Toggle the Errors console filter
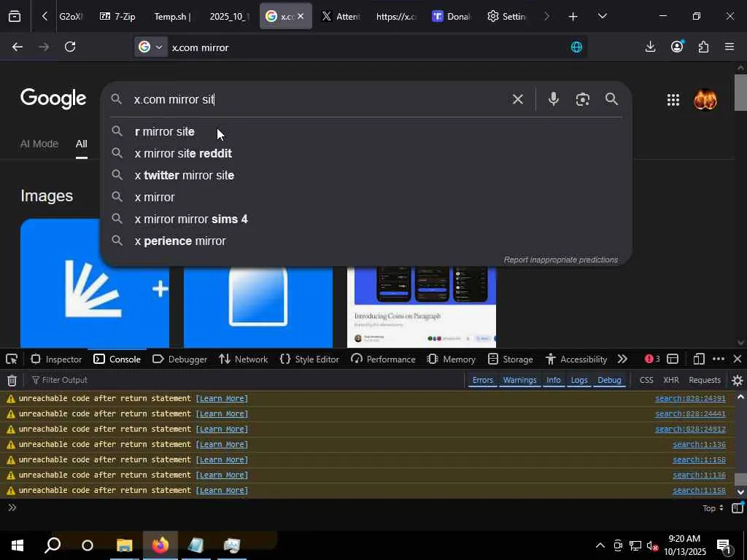 click(x=483, y=380)
